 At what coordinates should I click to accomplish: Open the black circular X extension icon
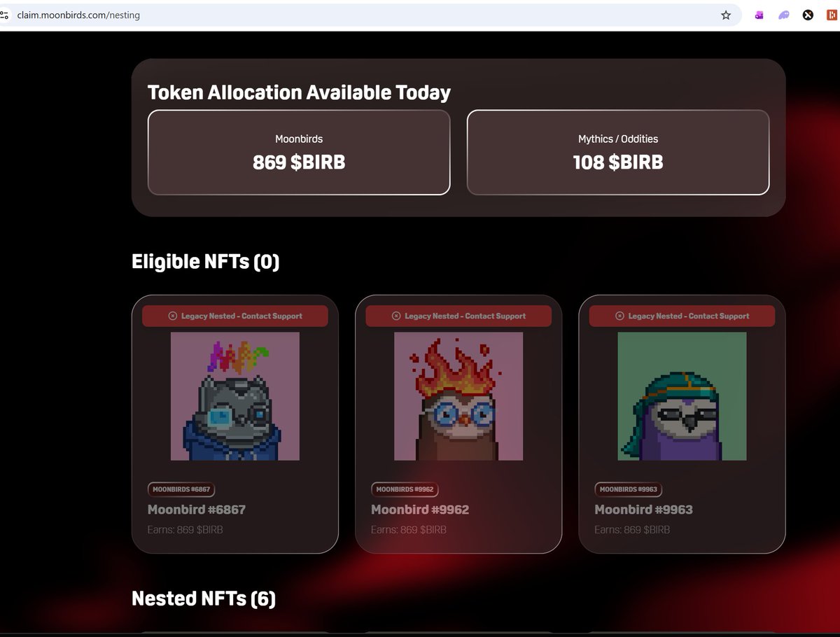[x=808, y=15]
